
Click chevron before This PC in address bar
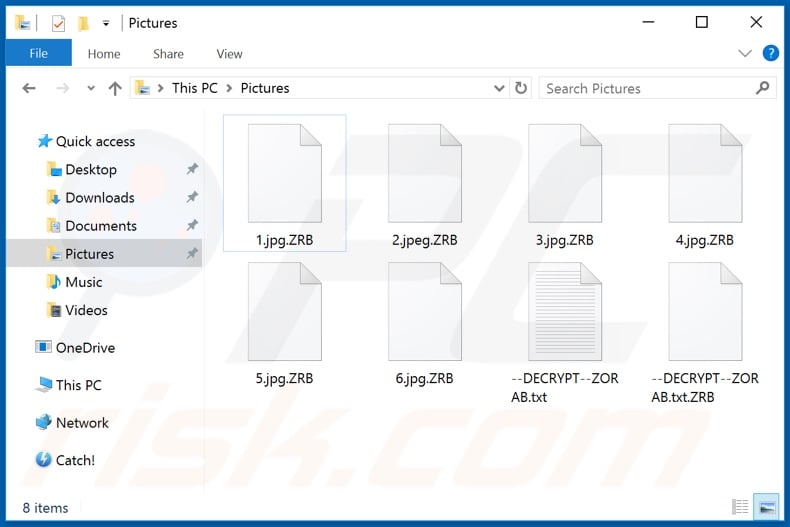point(161,89)
